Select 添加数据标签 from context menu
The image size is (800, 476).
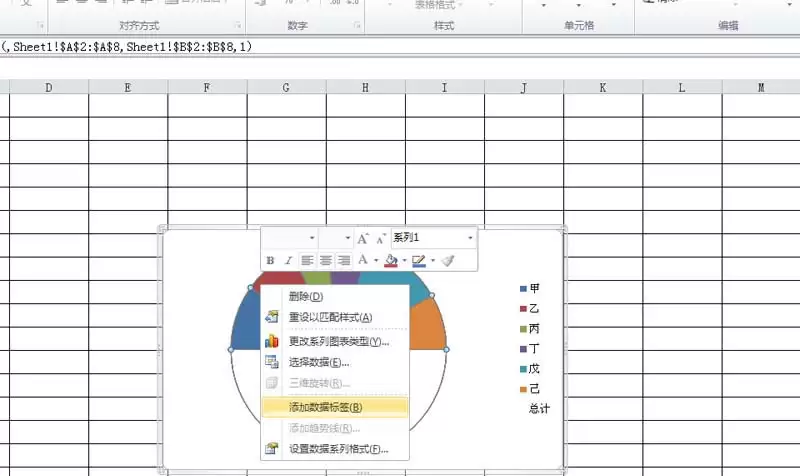[x=325, y=407]
